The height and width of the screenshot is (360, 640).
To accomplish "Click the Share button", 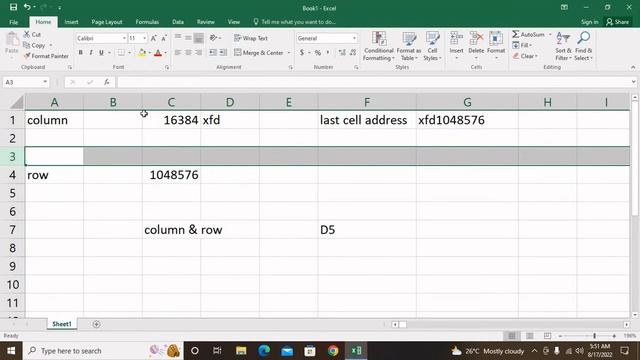I will (x=618, y=22).
